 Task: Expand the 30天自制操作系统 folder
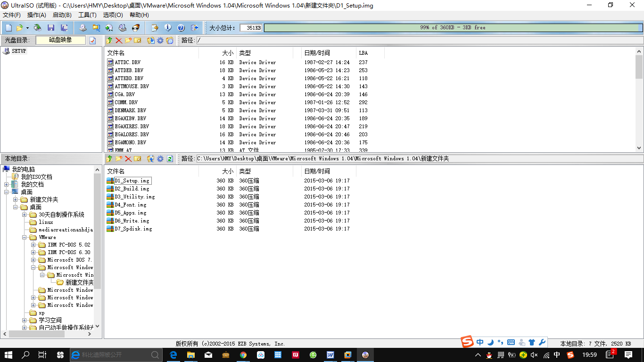click(x=25, y=214)
